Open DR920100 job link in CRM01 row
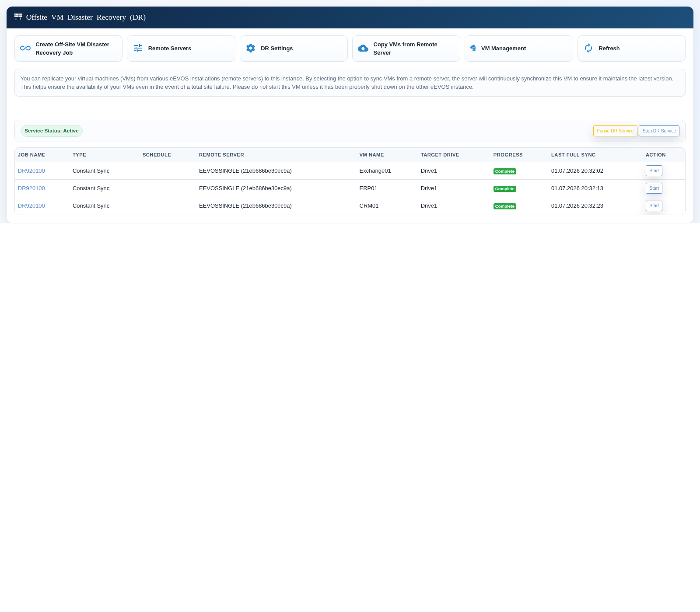700x612 pixels. click(x=31, y=206)
